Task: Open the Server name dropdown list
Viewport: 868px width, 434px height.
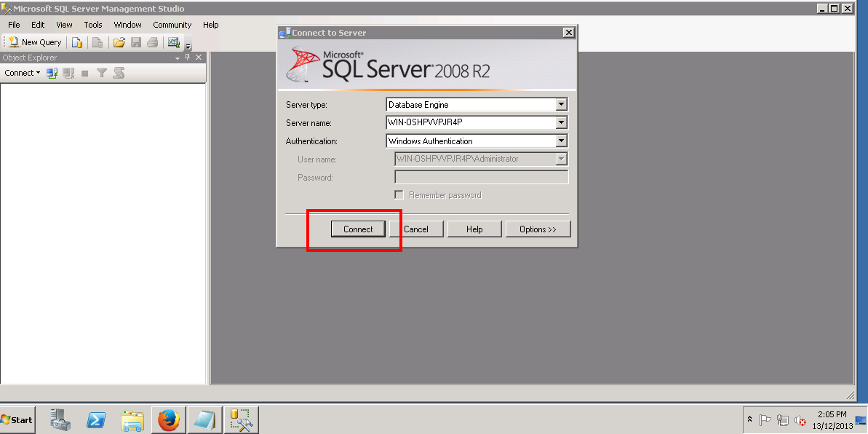Action: (x=561, y=122)
